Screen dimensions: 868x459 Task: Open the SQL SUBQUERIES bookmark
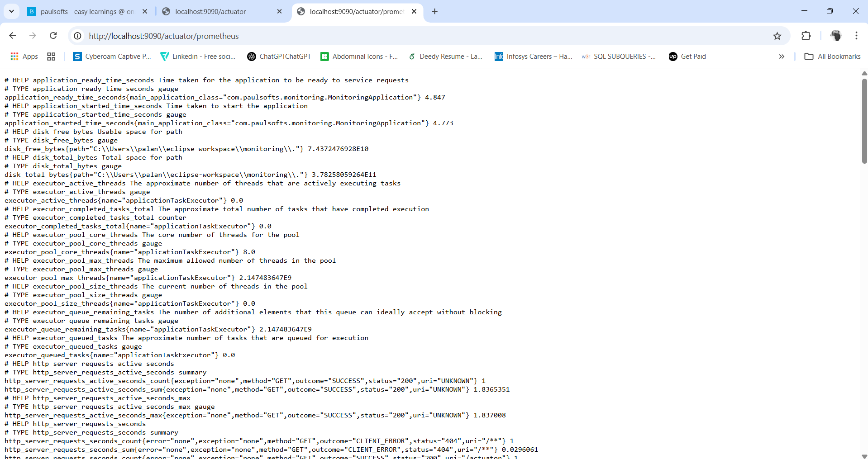point(619,57)
